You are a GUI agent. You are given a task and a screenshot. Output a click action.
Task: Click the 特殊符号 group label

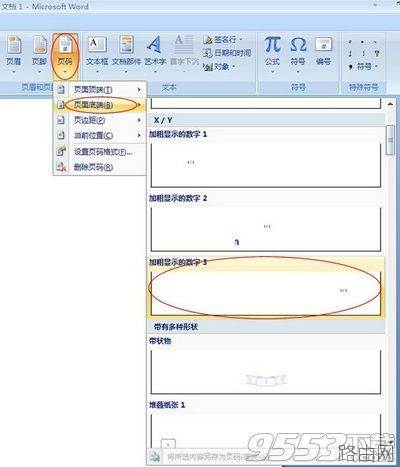(x=363, y=87)
